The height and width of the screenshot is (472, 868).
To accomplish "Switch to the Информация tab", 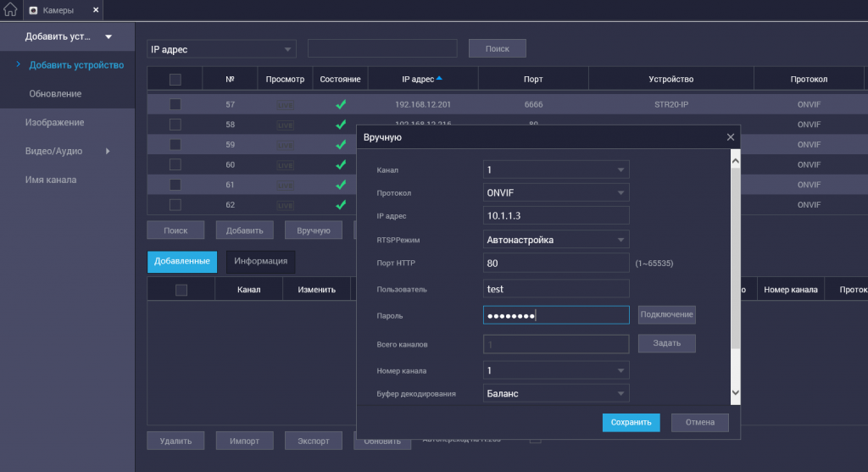I will (260, 262).
